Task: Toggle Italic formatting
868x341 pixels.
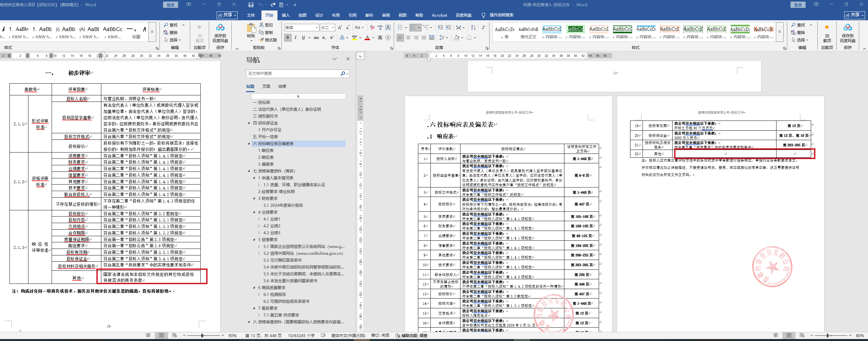Action: click(295, 38)
